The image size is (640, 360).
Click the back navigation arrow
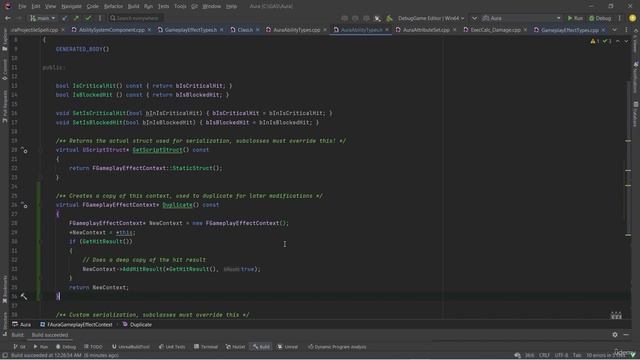coord(8,18)
